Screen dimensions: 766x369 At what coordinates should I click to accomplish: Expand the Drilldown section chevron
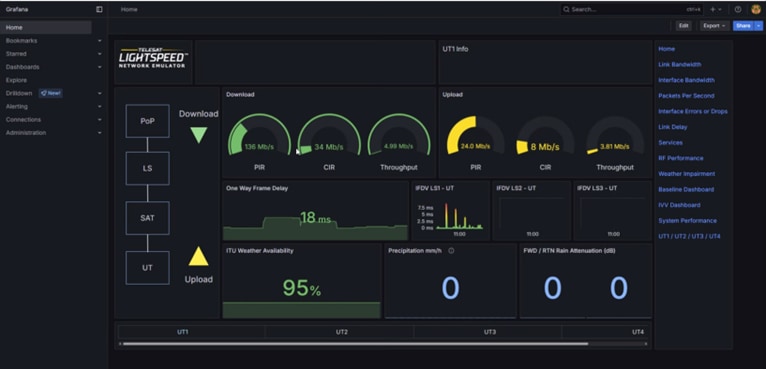click(100, 93)
